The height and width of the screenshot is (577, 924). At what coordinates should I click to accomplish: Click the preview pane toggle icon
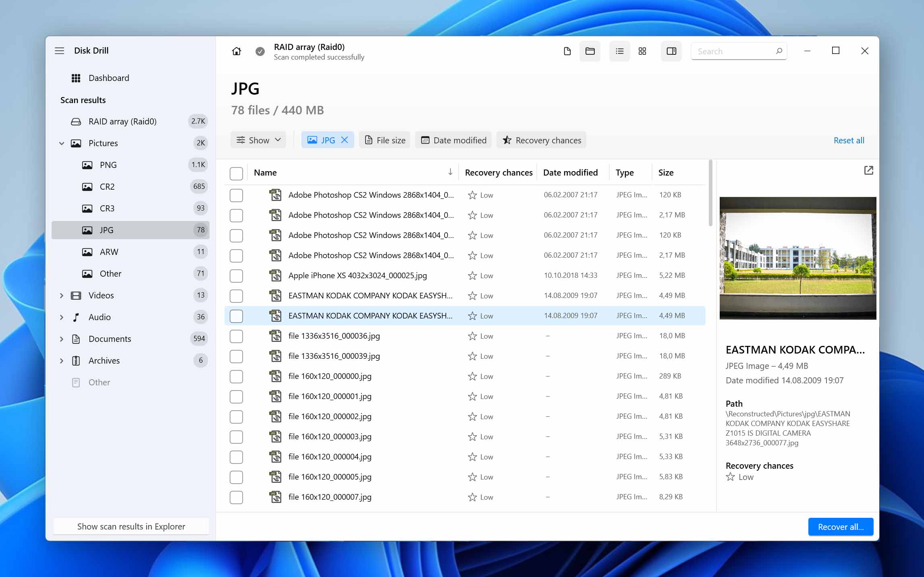[x=671, y=51]
